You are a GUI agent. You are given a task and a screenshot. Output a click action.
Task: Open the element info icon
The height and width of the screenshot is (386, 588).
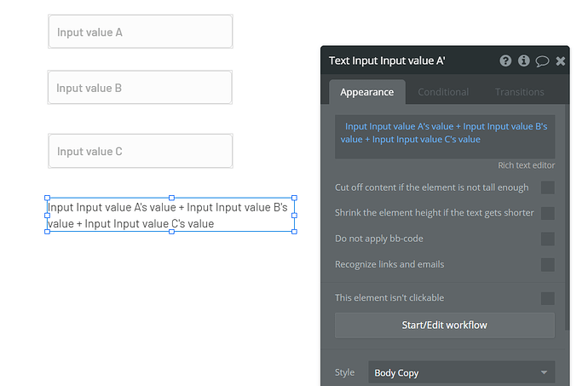pos(524,60)
